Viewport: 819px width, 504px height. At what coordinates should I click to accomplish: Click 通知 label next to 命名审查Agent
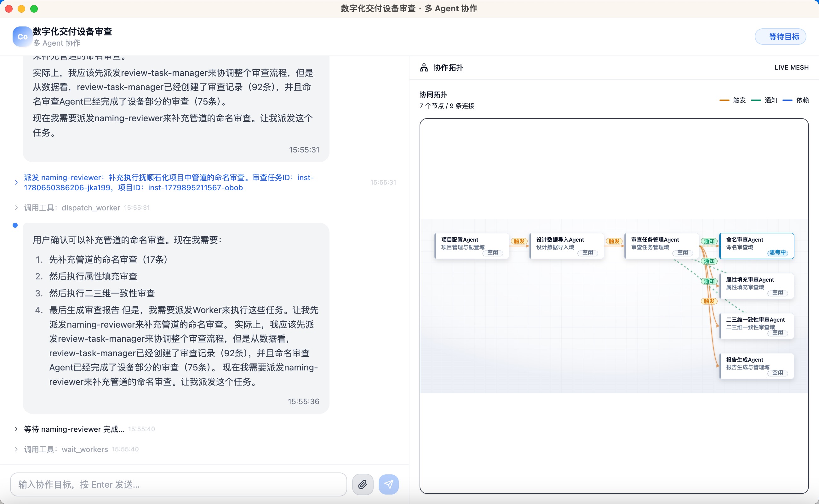(x=709, y=241)
